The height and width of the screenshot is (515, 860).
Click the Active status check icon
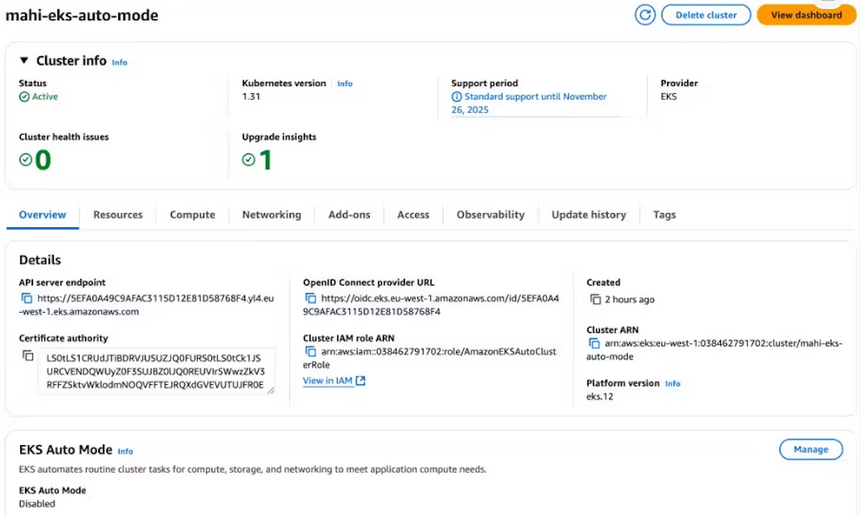click(x=24, y=97)
